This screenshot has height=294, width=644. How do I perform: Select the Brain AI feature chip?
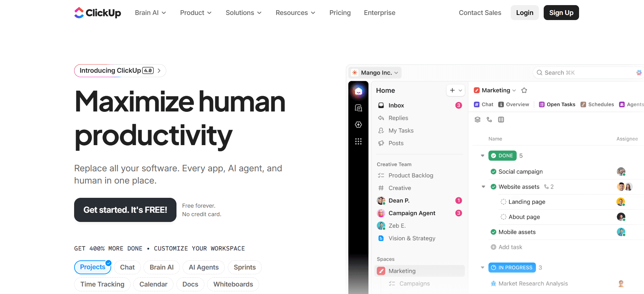[x=162, y=267]
